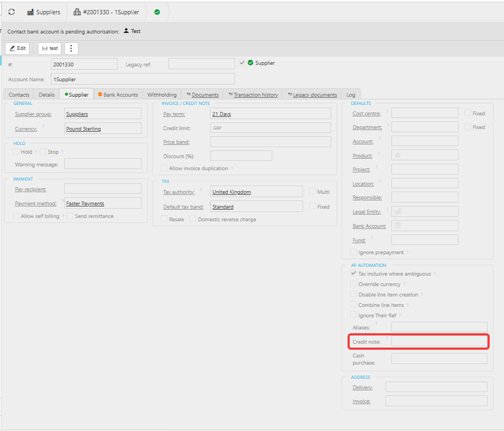Uncheck Tax inclusive where ambiguous

tap(353, 273)
